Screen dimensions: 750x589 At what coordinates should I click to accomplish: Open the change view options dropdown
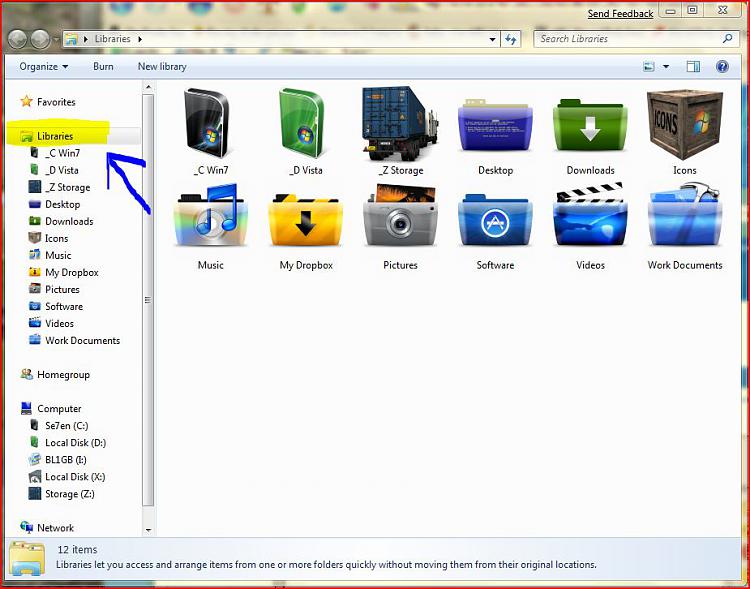tap(666, 67)
